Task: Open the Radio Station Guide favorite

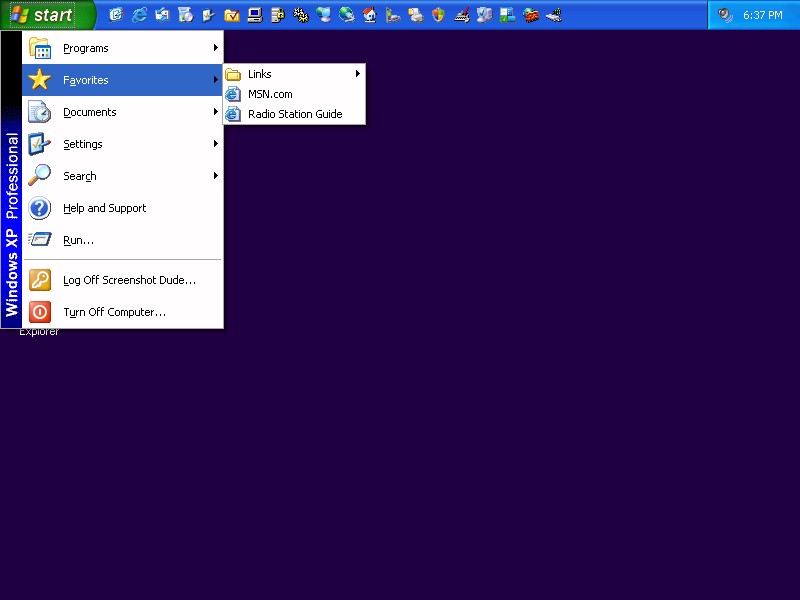Action: coord(295,114)
